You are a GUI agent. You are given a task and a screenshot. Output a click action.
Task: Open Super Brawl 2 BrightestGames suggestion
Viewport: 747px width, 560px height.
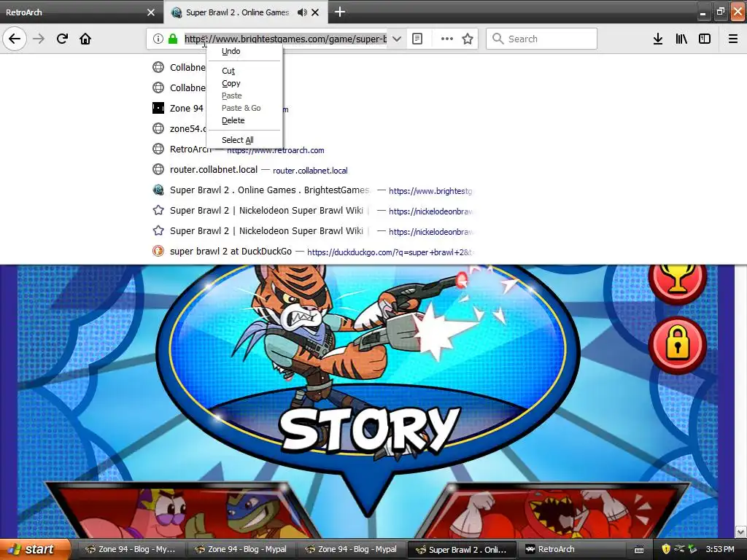(x=312, y=190)
